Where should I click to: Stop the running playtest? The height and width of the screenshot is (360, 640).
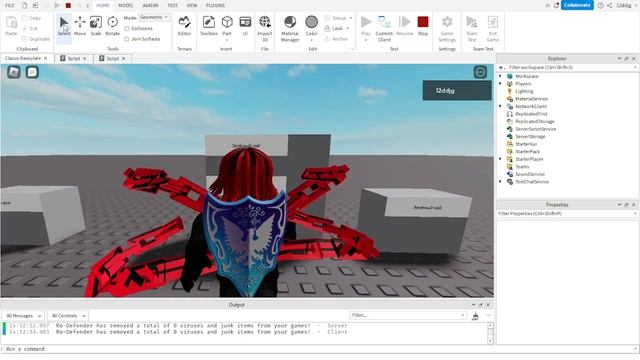(x=423, y=25)
